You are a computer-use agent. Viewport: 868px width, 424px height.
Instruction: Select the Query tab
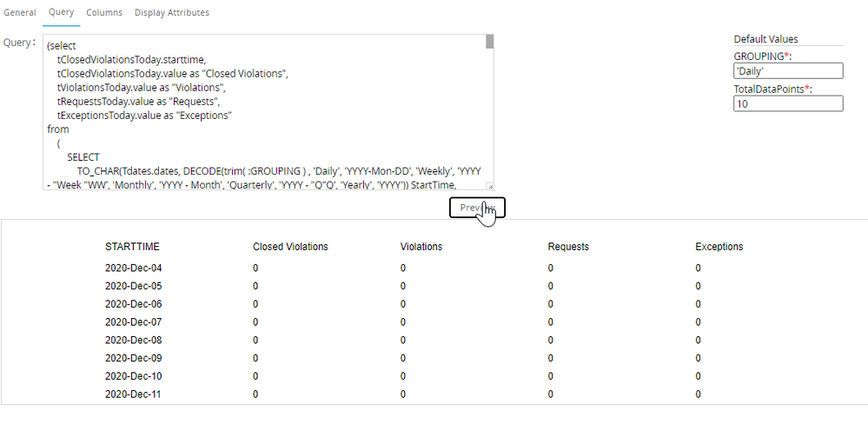[61, 13]
